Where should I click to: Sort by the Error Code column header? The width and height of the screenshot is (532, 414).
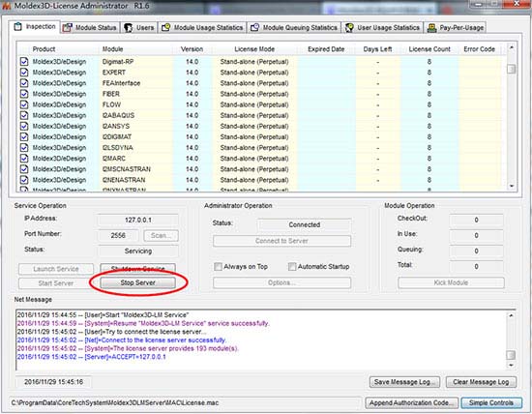click(x=480, y=49)
